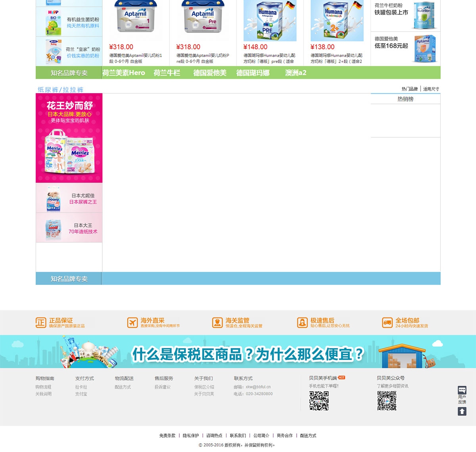Viewport: 476px width, 452px height.
Task: Click the 海外直采 airplane icon
Action: [132, 323]
